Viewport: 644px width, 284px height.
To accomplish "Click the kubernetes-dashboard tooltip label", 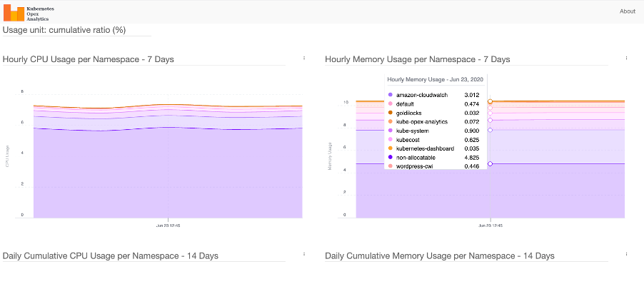I will tap(425, 148).
